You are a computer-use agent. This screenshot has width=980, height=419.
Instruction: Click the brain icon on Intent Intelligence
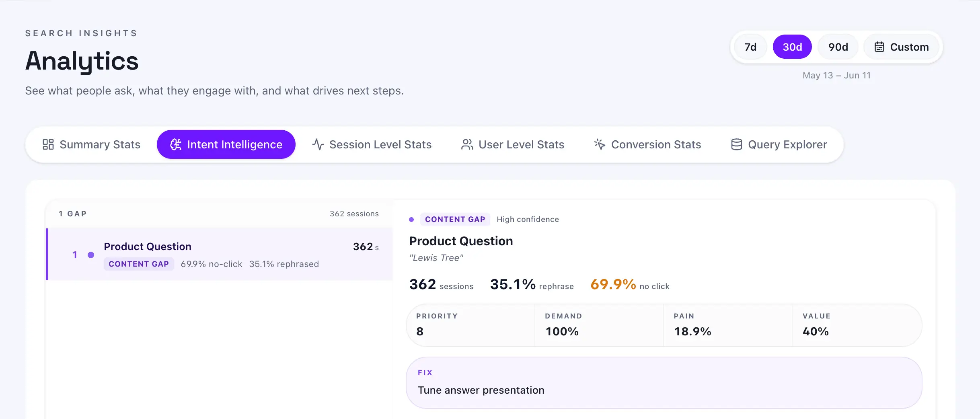point(176,144)
